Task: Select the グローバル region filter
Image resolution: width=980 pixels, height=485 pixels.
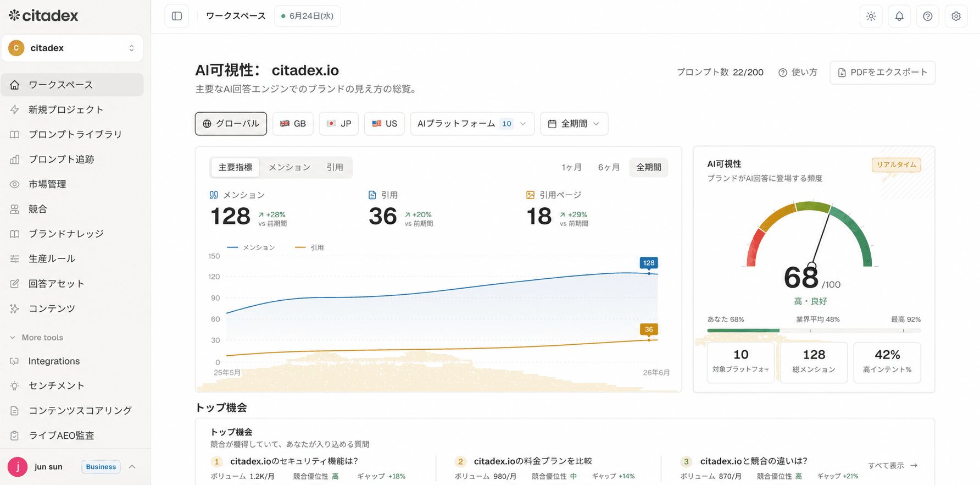Action: [x=231, y=124]
